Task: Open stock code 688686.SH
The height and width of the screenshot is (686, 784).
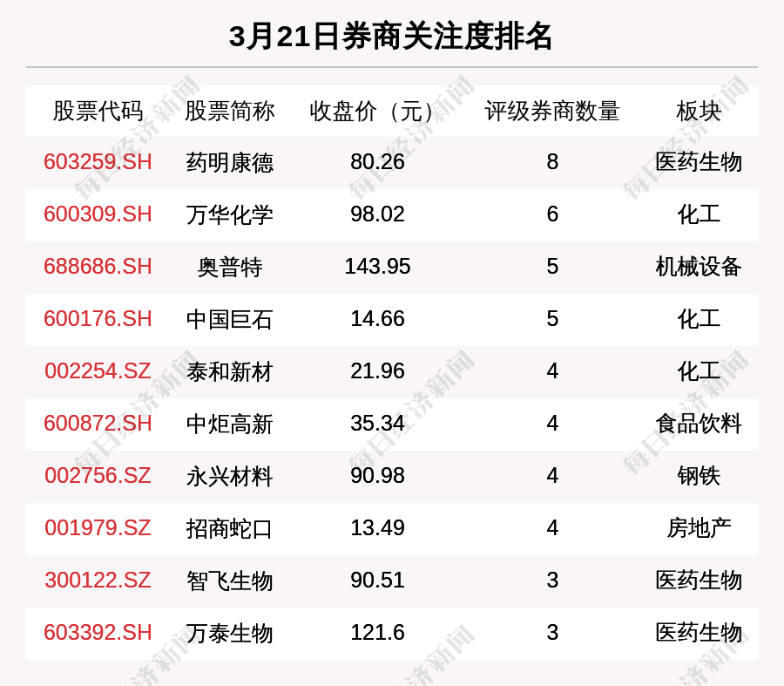Action: tap(98, 266)
